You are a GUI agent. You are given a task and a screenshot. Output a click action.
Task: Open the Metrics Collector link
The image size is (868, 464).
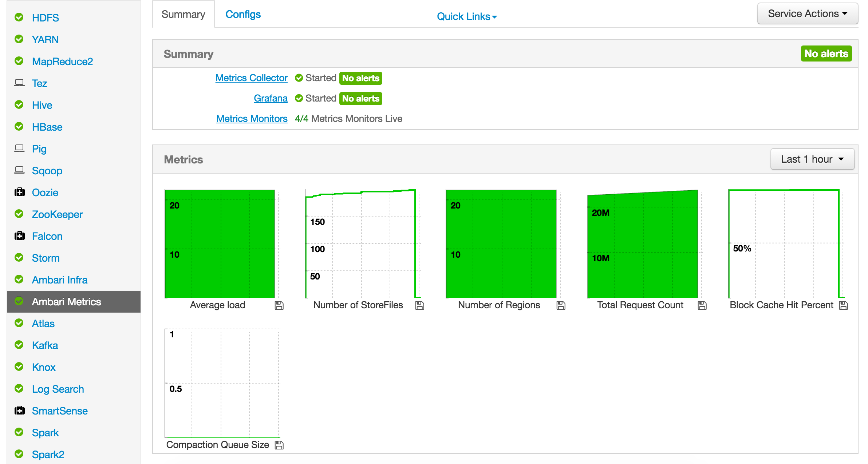click(251, 78)
